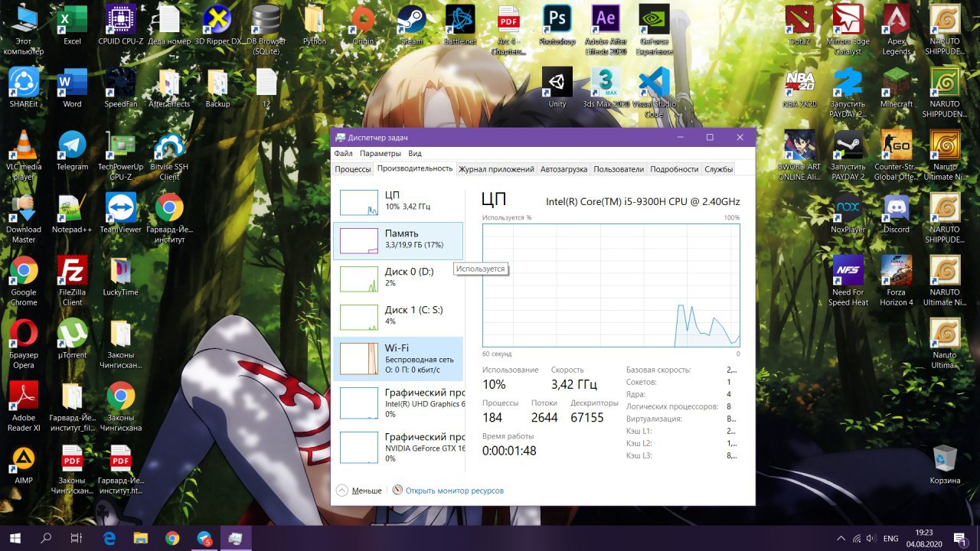This screenshot has height=551, width=980.
Task: Launch Forza Horizon 4 shortcut
Action: pyautogui.click(x=897, y=280)
